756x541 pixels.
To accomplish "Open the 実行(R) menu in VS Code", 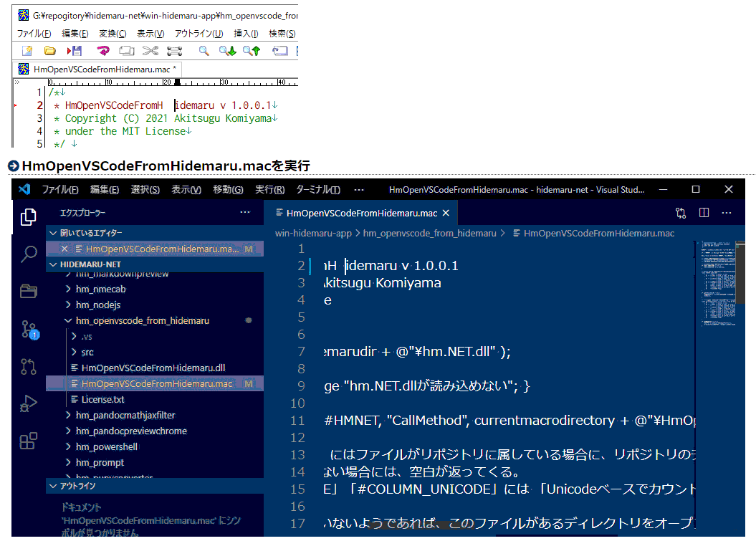I will (x=269, y=189).
